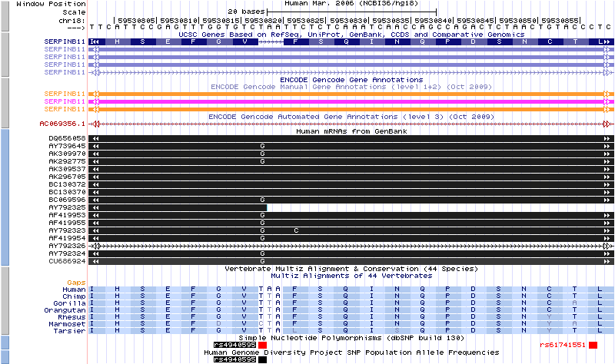Screen dimensions: 615x364
Task: Click the UCSC Genes track title
Action: coord(351,35)
